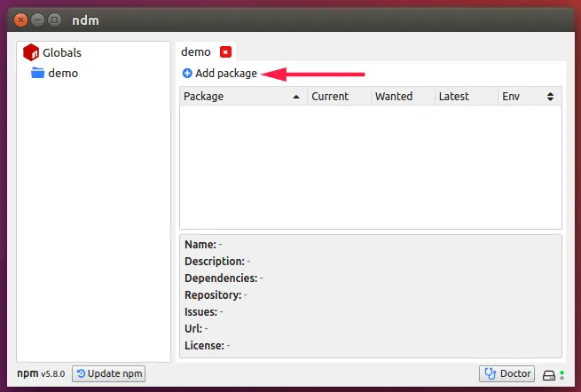The width and height of the screenshot is (581, 392).
Task: Click the Current column header
Action: tap(330, 97)
